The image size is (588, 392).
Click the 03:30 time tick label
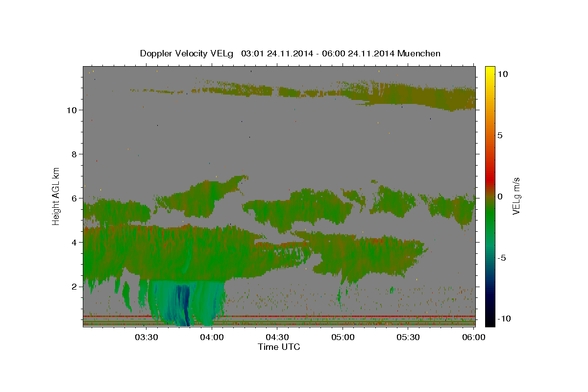146,337
